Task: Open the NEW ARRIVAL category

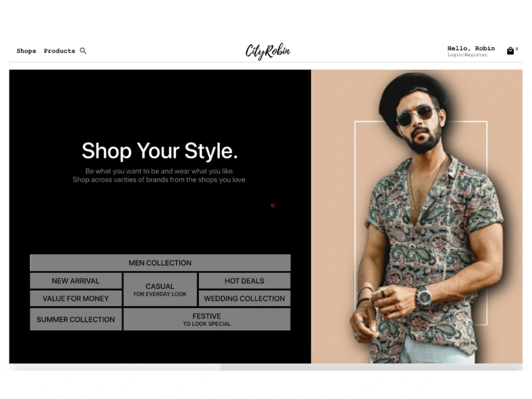Action: point(76,280)
